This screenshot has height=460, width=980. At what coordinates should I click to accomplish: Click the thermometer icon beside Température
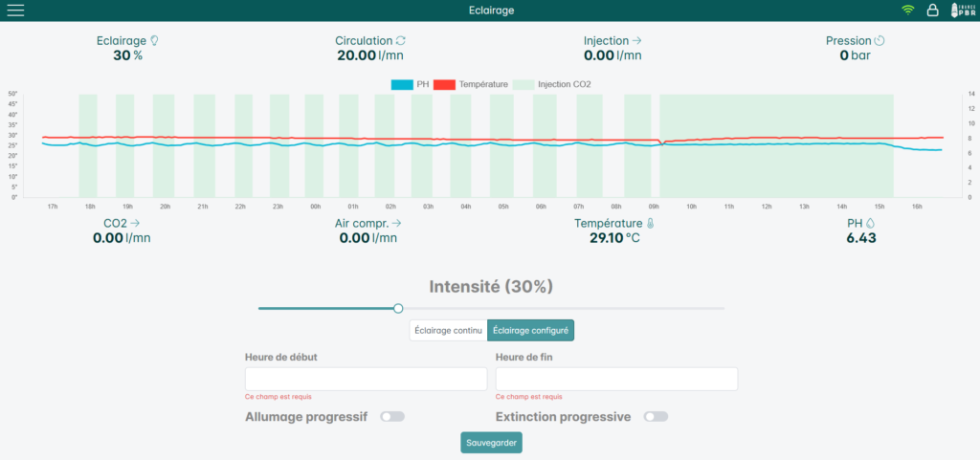tap(650, 223)
